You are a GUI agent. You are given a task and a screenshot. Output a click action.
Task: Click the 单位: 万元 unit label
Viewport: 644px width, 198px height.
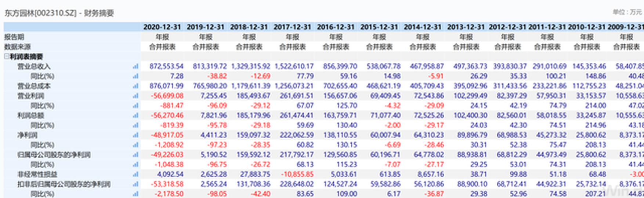coord(627,12)
